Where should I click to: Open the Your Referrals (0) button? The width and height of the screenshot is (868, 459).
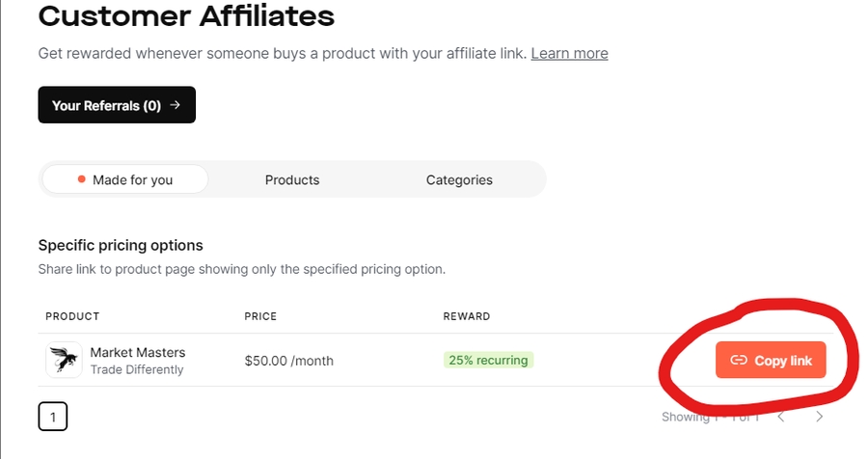(117, 105)
